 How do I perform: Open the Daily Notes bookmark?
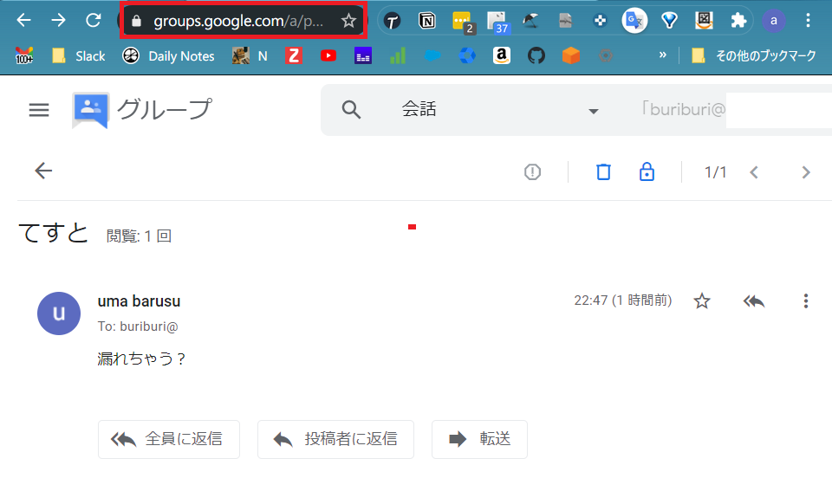168,55
